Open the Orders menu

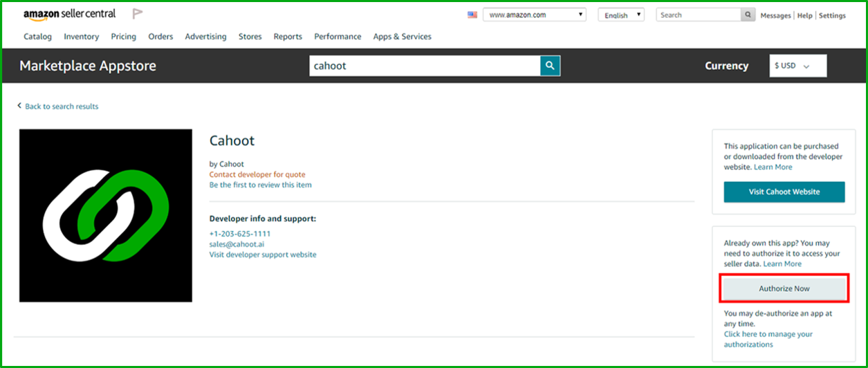click(160, 37)
